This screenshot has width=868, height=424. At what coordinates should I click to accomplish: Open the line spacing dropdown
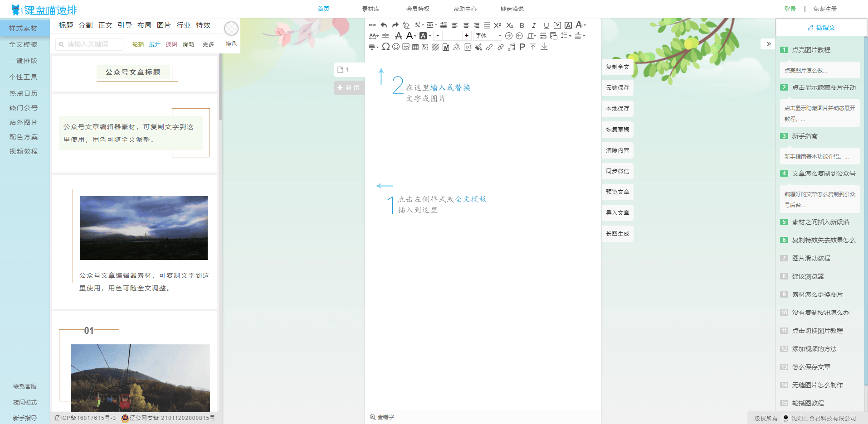click(565, 36)
